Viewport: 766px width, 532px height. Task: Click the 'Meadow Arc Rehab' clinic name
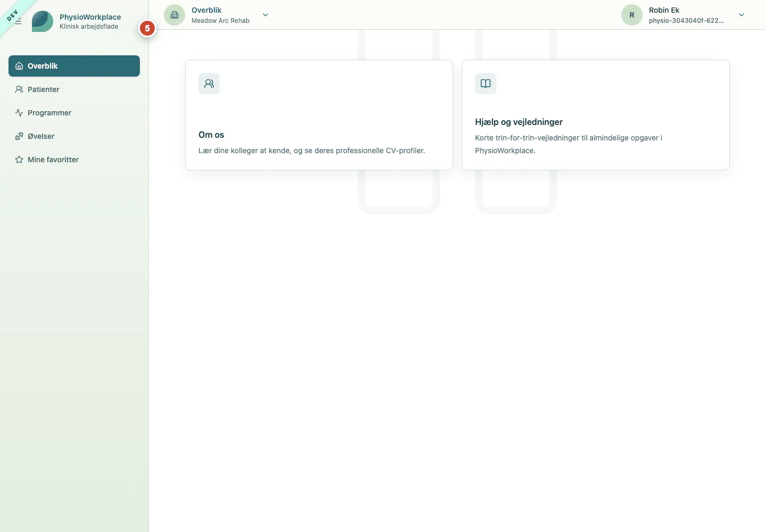point(220,21)
